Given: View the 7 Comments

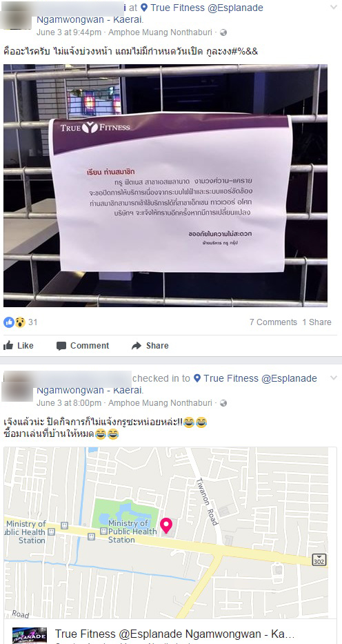Looking at the screenshot, I should pyautogui.click(x=273, y=322).
